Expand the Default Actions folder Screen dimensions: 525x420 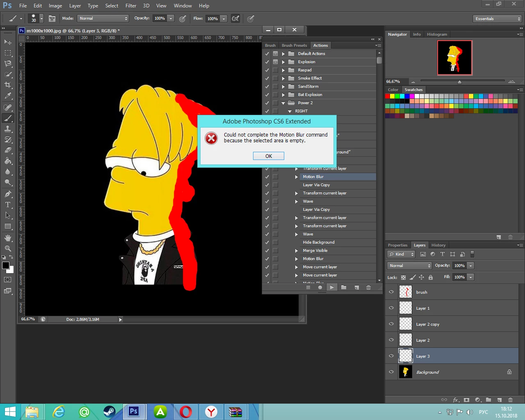click(x=283, y=54)
